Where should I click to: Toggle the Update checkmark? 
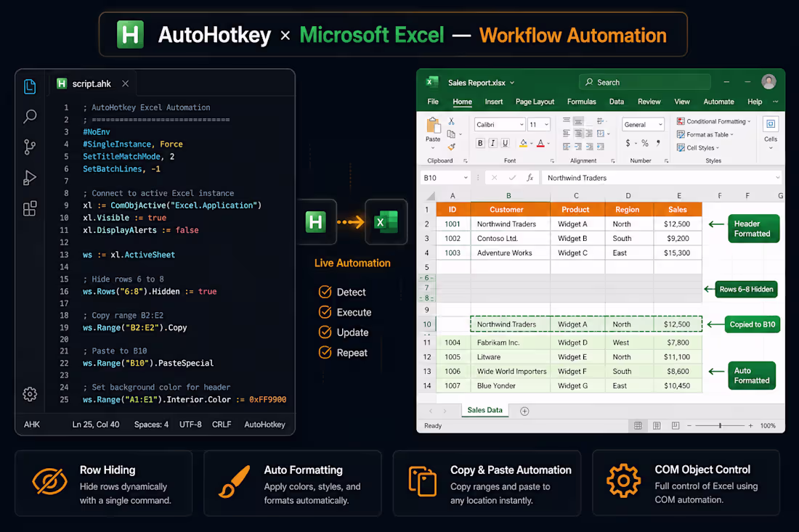325,332
